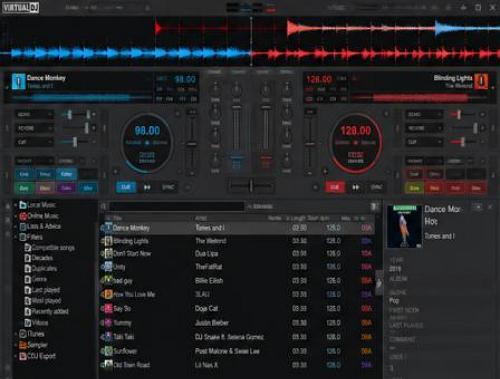Select the Compatible songs filter
This screenshot has height=379, width=500.
[x=50, y=248]
